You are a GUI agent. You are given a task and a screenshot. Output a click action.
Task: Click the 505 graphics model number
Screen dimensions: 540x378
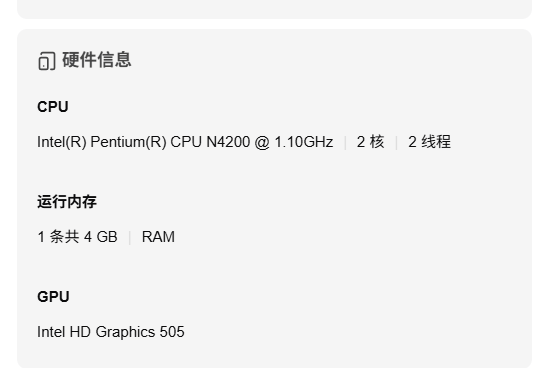[x=172, y=332]
